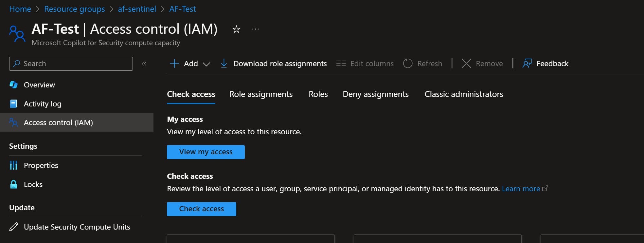Click the Properties sliders icon
Image resolution: width=644 pixels, height=243 pixels.
[x=13, y=165]
